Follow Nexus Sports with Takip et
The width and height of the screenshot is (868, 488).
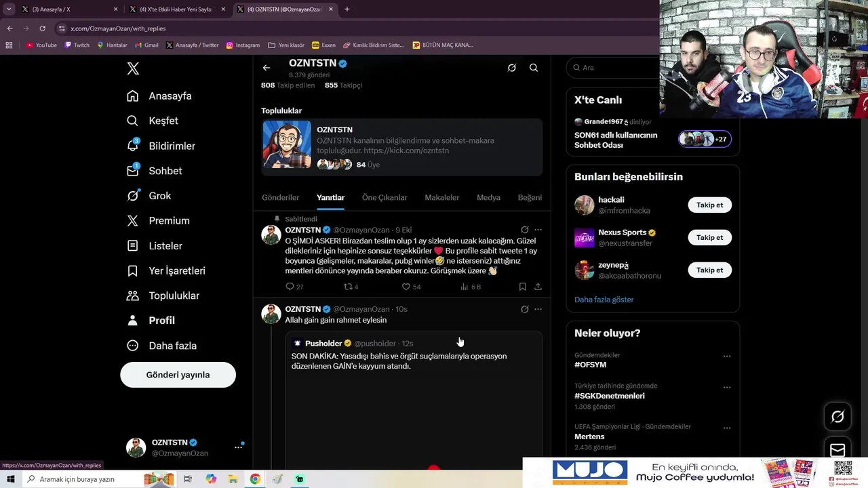tap(709, 238)
